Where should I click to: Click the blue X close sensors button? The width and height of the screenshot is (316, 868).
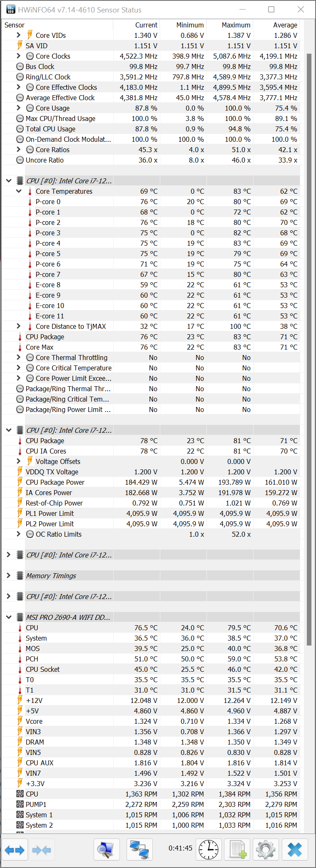pos(295,850)
